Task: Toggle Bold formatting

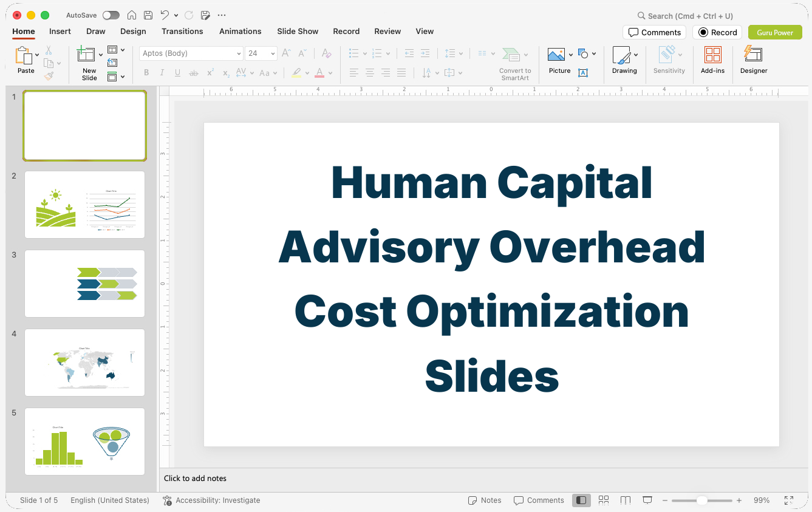Action: 146,73
